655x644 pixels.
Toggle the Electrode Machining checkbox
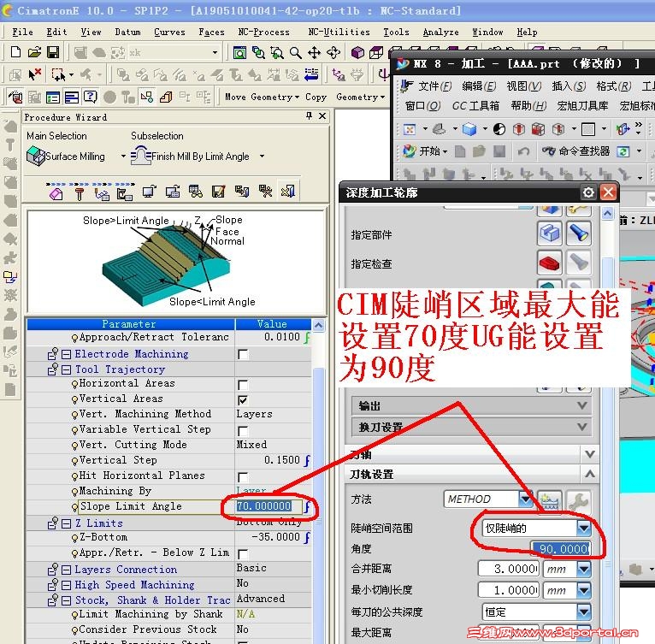pos(243,354)
